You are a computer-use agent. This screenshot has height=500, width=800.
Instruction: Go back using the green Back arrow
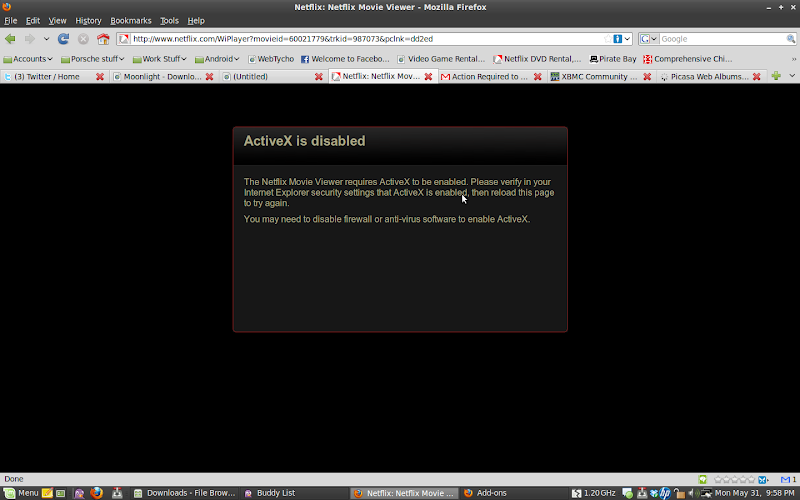click(x=10, y=39)
